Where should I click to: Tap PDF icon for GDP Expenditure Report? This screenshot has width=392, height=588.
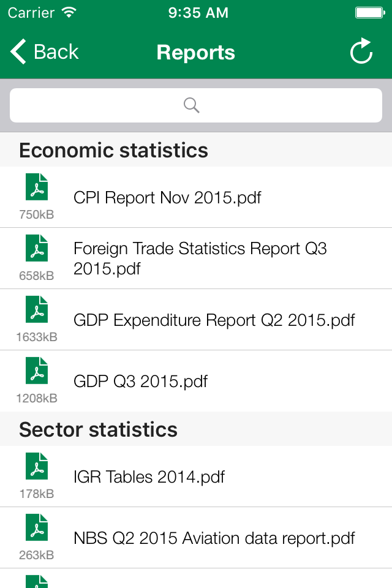[37, 310]
